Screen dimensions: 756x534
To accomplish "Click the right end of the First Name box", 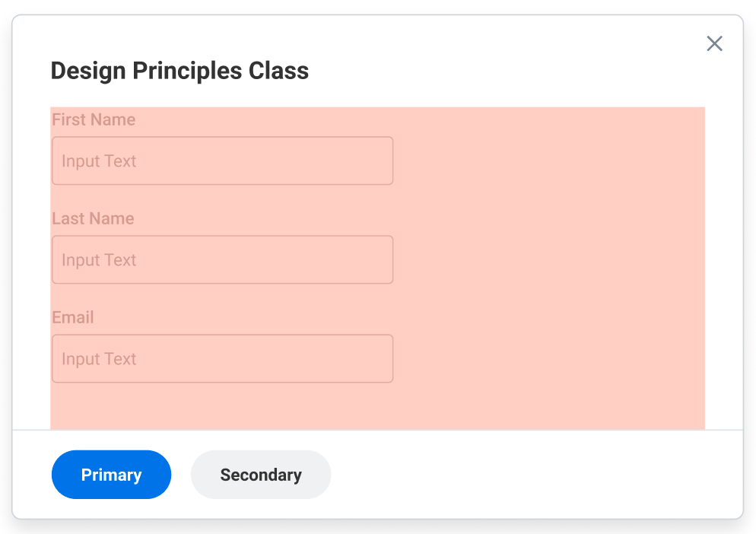I will [x=376, y=161].
